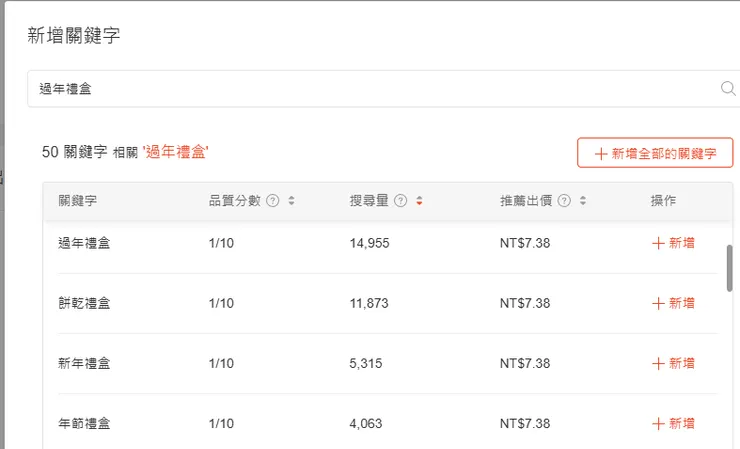Add keyword 過年禮盒 via 新增
This screenshot has height=449, width=740.
(x=673, y=243)
